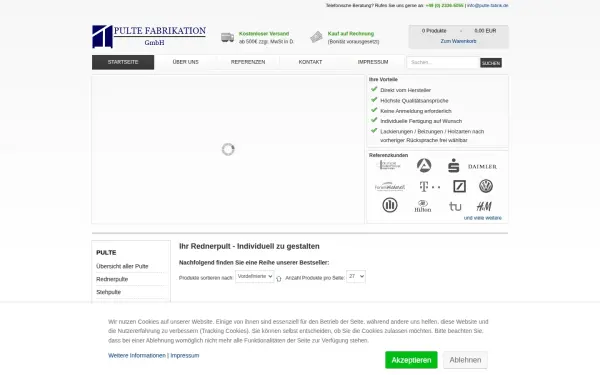Viewport: 600px width, 375px height.
Task: Click the Ihr Rednerpult heading
Action: point(249,246)
